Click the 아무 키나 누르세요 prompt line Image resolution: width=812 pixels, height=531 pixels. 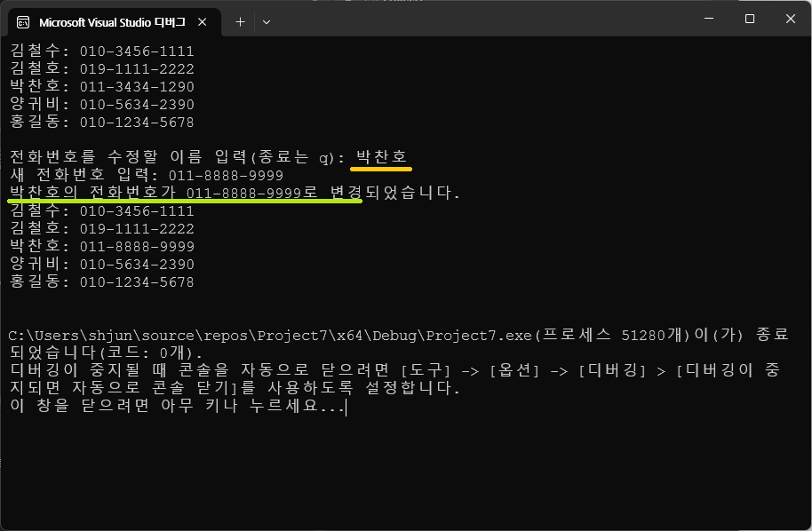coord(176,407)
